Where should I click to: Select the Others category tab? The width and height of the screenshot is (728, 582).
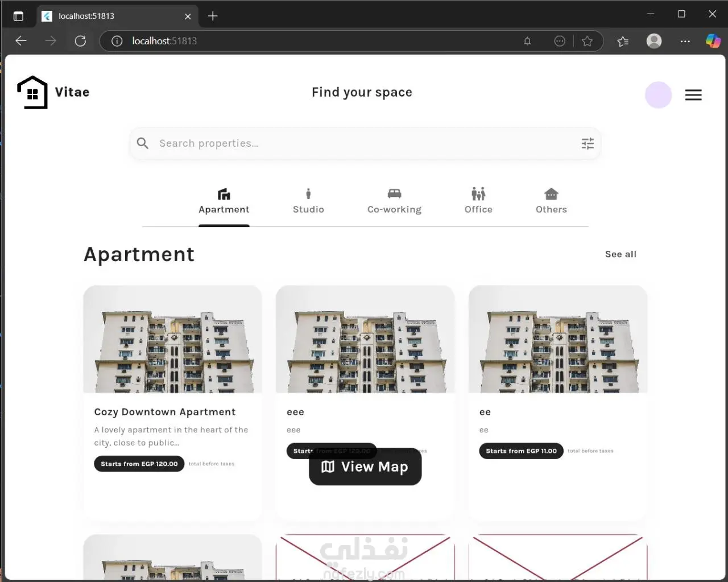click(x=551, y=201)
